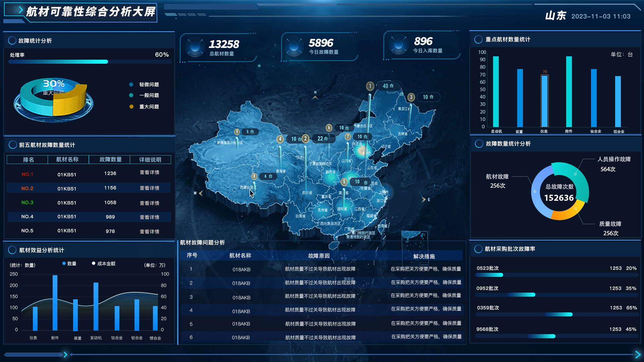Click the chevron arrow in the title banner
This screenshot has height=362, width=644.
click(20, 10)
